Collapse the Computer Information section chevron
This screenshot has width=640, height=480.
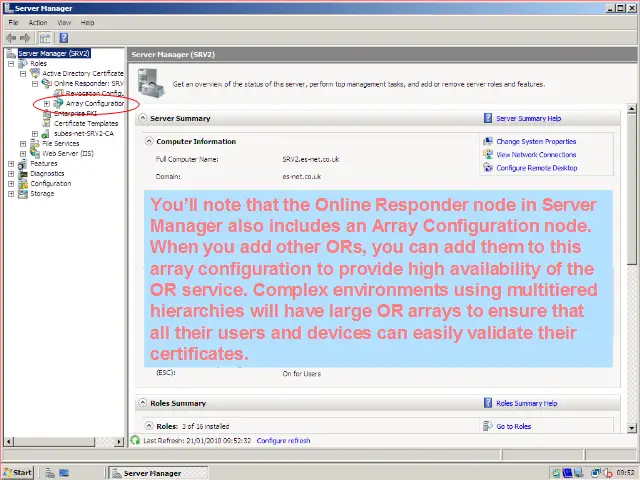click(149, 141)
